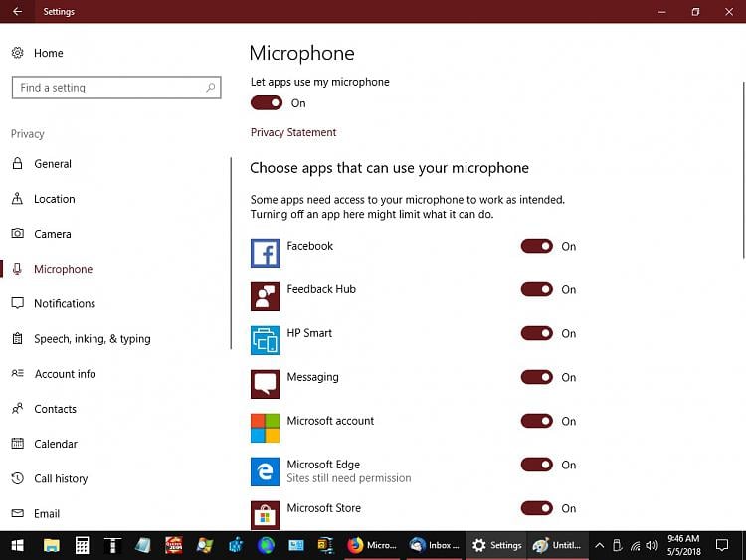The width and height of the screenshot is (746, 560).
Task: Open Home gear icon in sidebar
Action: 18,53
